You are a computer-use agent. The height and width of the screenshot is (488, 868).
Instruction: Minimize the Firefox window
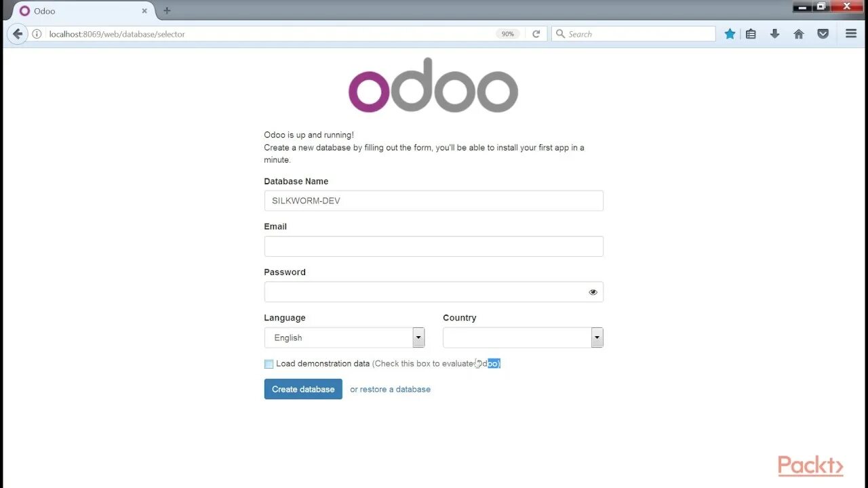coord(802,6)
